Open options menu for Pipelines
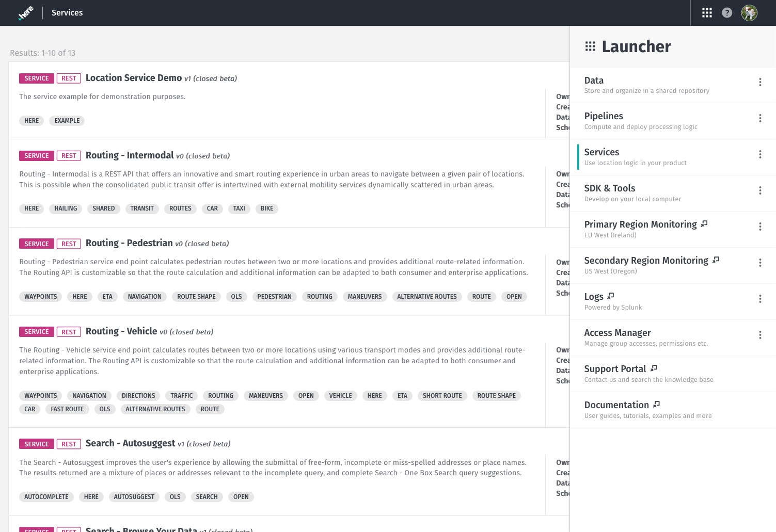This screenshot has width=776, height=532. click(760, 118)
